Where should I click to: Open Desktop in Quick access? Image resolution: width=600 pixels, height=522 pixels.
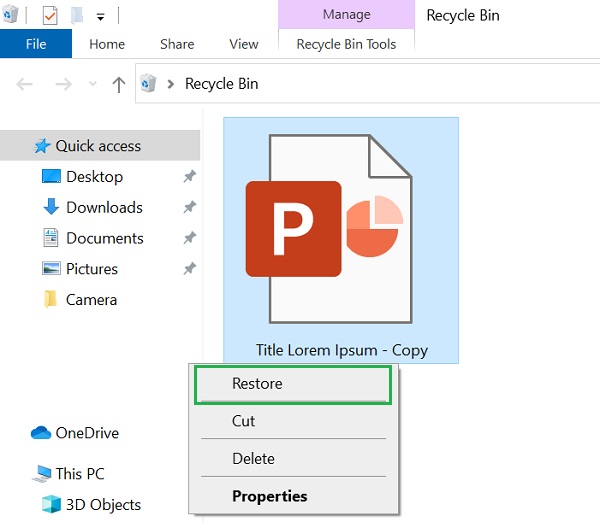click(95, 177)
